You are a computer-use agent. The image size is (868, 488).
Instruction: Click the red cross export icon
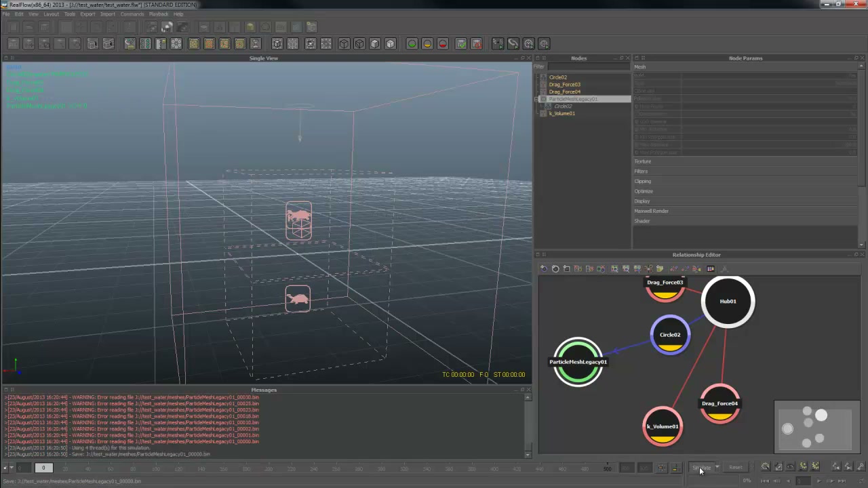477,44
